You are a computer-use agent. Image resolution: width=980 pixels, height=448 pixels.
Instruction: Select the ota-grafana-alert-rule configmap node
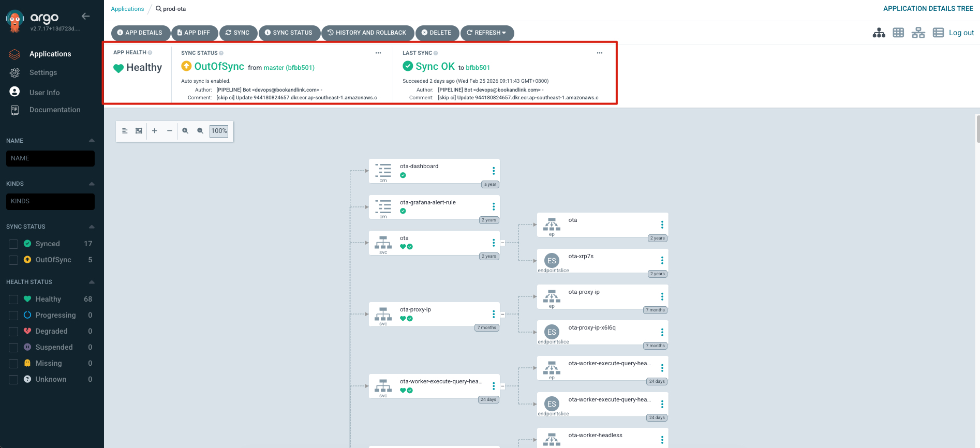434,207
